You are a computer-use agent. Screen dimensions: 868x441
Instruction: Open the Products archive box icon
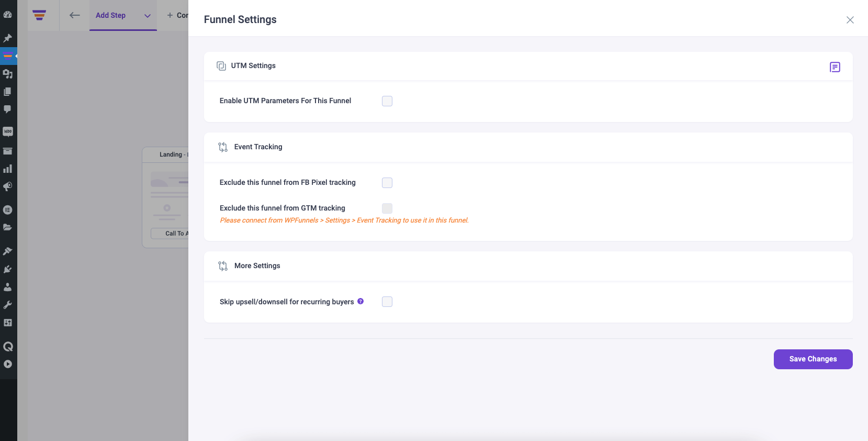tap(8, 151)
